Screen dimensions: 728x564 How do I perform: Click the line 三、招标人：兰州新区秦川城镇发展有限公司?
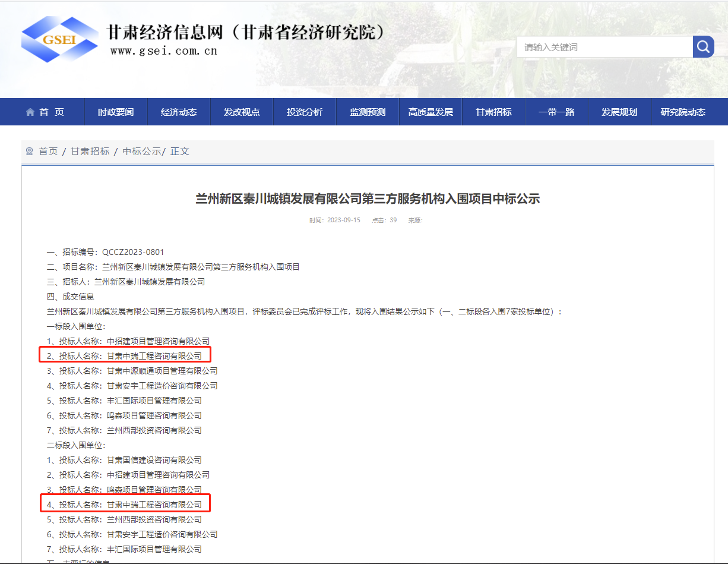[x=126, y=282]
